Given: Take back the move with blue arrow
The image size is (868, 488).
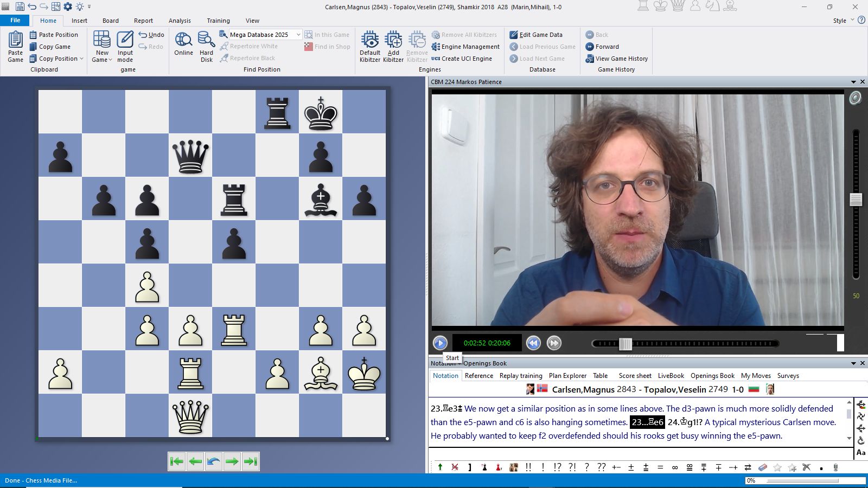Looking at the screenshot, I should coord(214,461).
